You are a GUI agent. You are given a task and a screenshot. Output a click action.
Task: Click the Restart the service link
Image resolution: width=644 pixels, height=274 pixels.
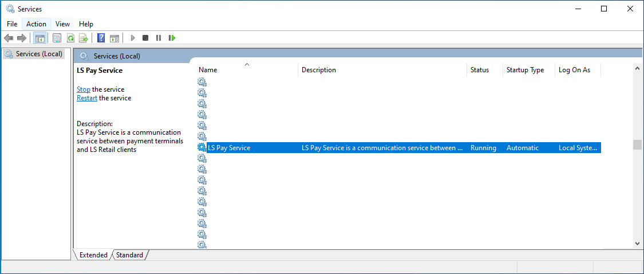(86, 99)
